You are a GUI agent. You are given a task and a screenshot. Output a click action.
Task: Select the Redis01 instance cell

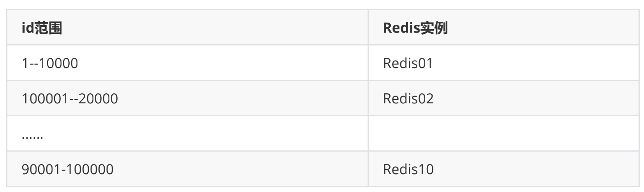pos(408,63)
